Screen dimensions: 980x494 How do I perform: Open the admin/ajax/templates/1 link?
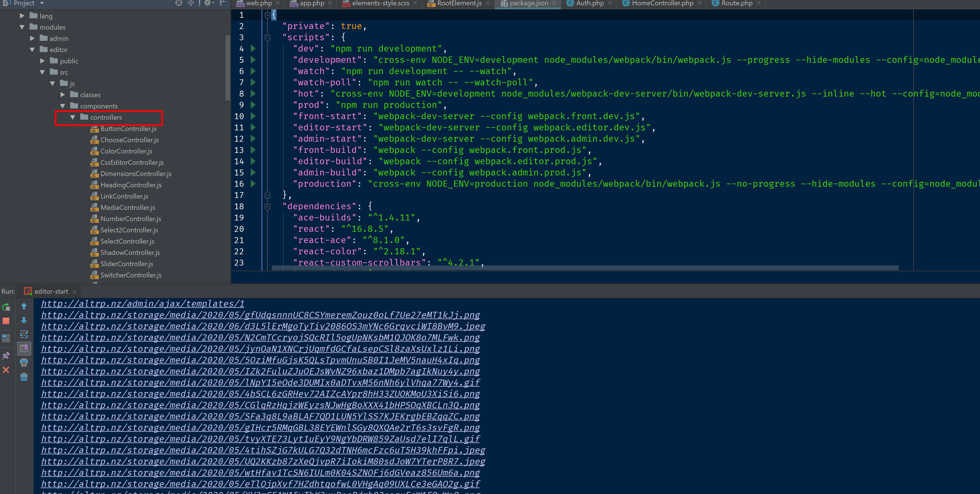click(143, 304)
